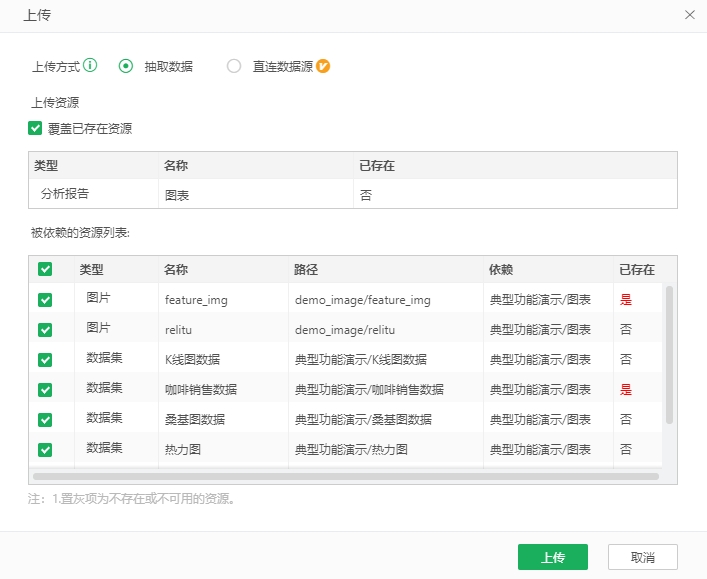The width and height of the screenshot is (707, 579).
Task: Click the 取消 button
Action: [x=643, y=557]
